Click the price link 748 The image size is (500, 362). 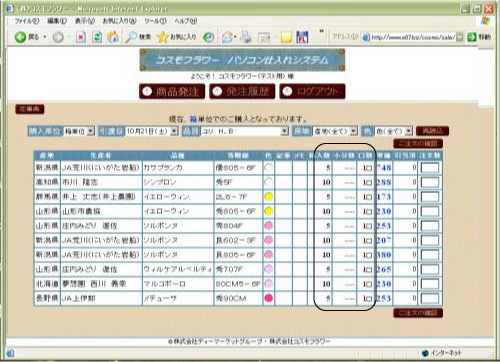(384, 168)
